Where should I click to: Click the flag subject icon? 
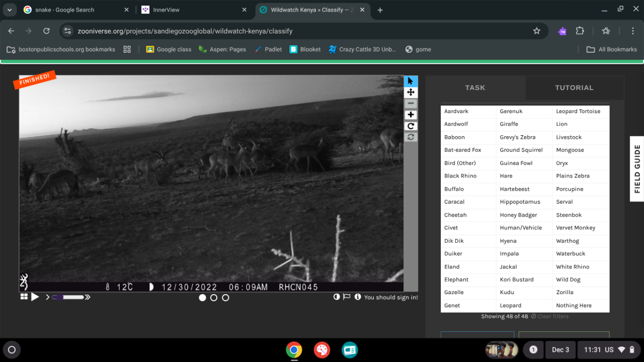(x=347, y=297)
